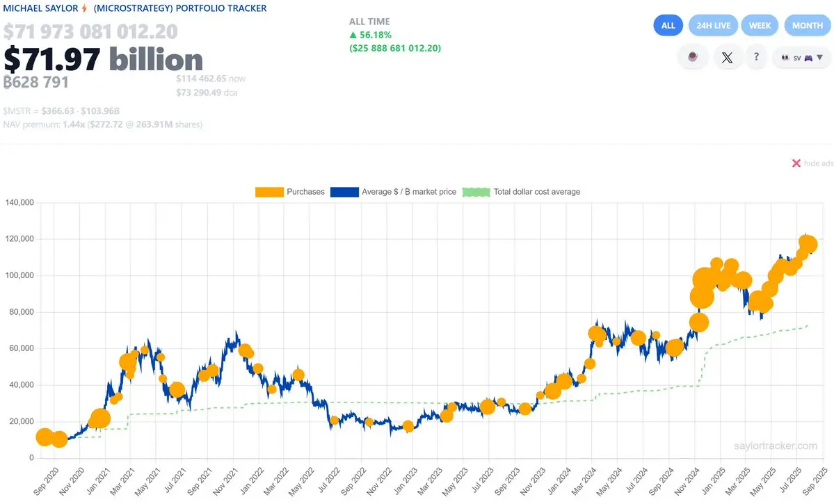This screenshot has width=834, height=504.
Task: Select the ALL time range tab
Action: (668, 26)
